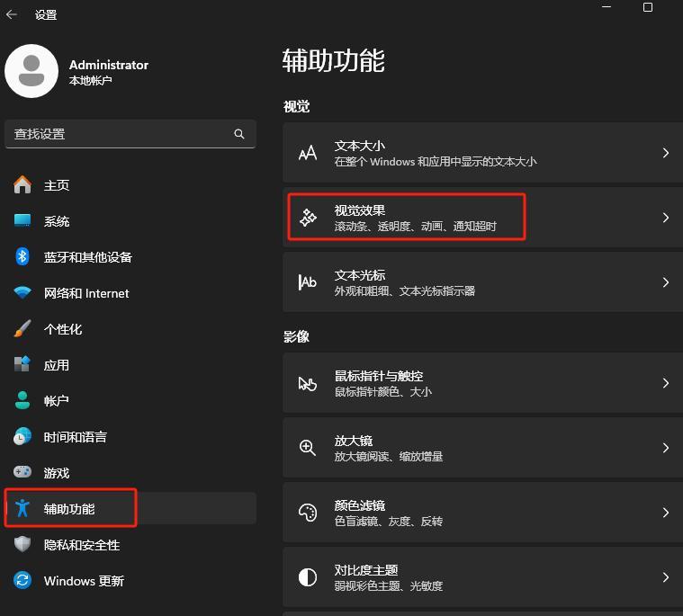Open 个性化 in the sidebar

[63, 329]
